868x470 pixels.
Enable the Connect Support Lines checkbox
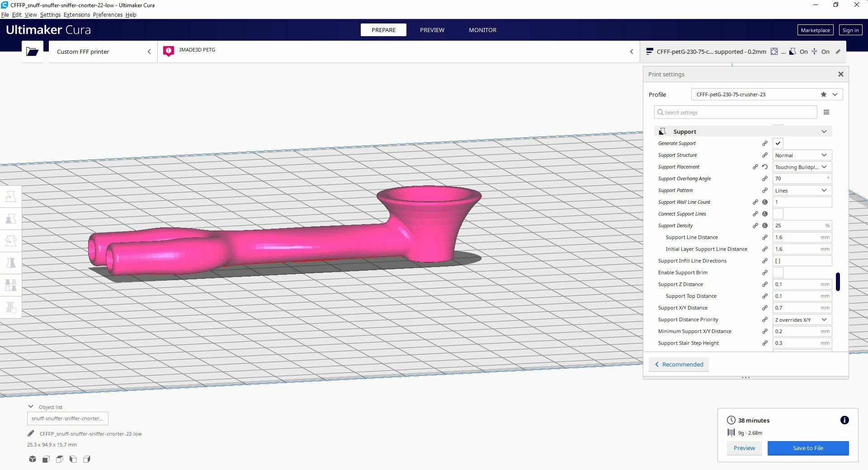[778, 214]
